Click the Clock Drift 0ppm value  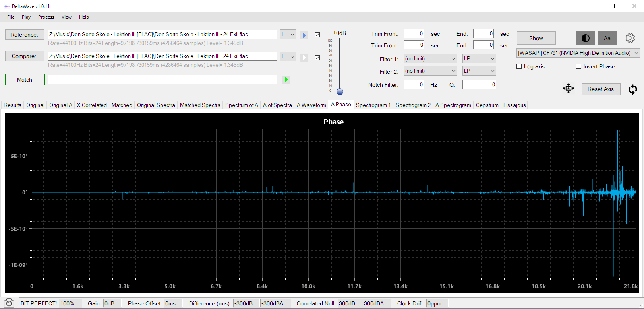point(437,303)
